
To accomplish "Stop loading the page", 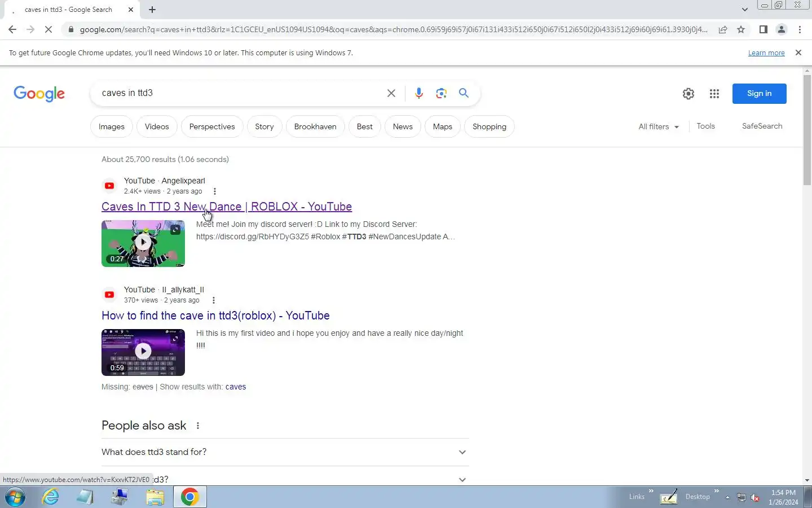I will pos(48,29).
